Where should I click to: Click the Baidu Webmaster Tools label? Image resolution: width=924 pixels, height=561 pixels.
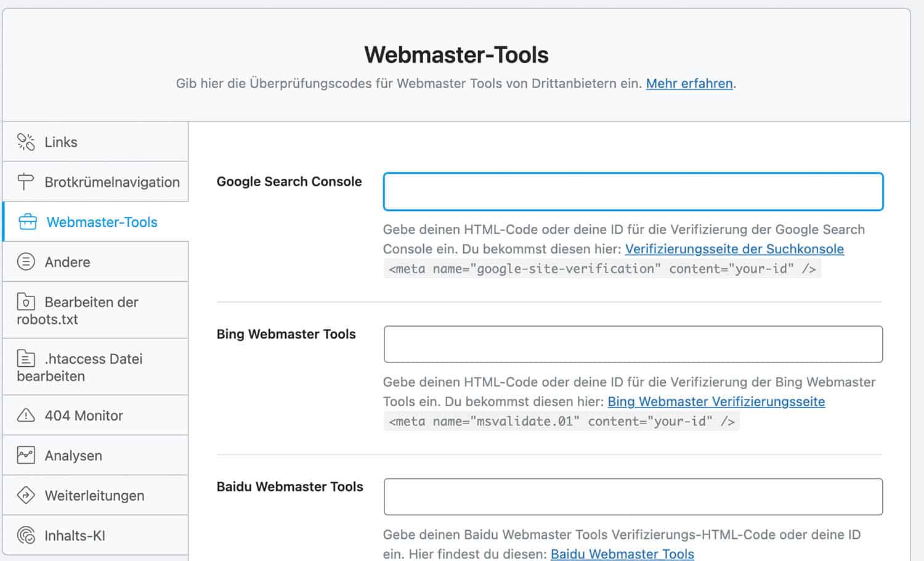(290, 486)
